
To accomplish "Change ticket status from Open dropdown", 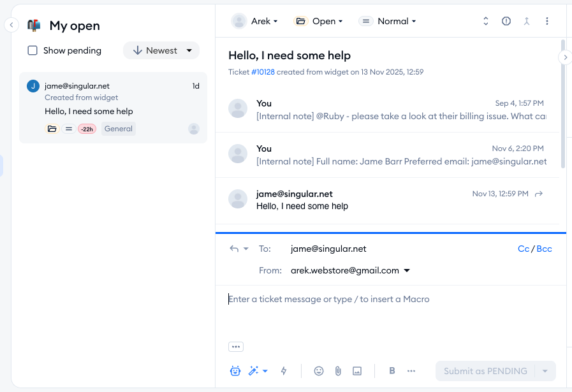I will tap(319, 21).
